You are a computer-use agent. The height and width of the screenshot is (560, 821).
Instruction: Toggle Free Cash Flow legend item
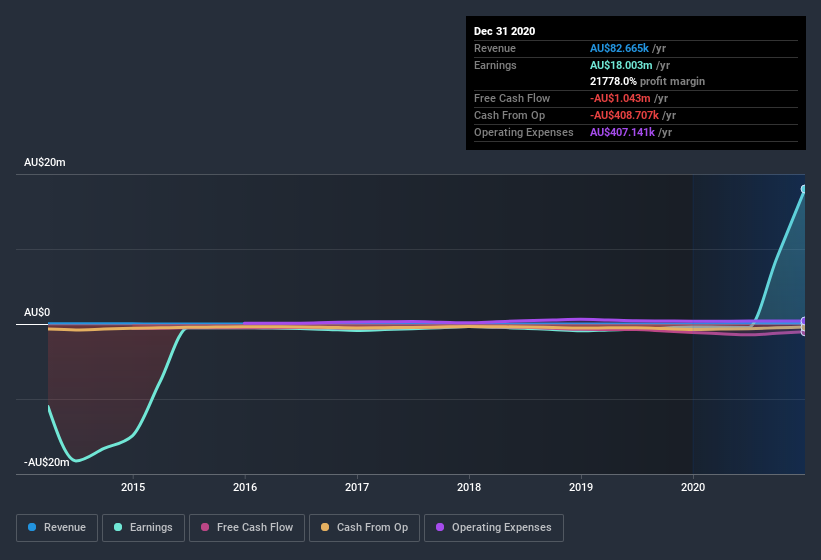coord(246,527)
